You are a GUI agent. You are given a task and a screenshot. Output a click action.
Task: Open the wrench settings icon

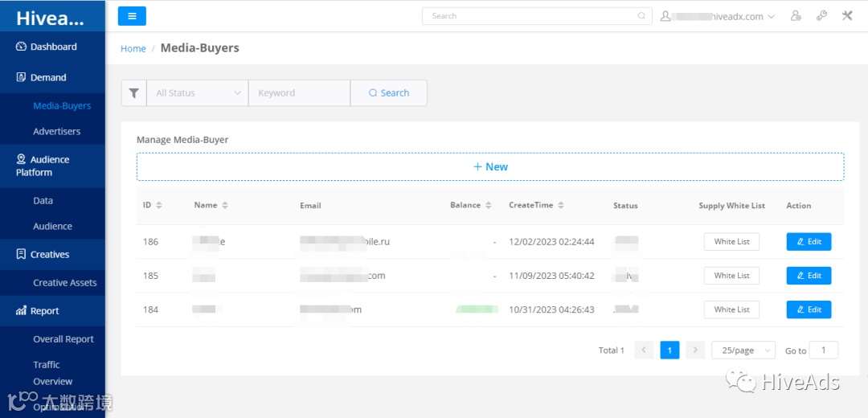click(821, 16)
